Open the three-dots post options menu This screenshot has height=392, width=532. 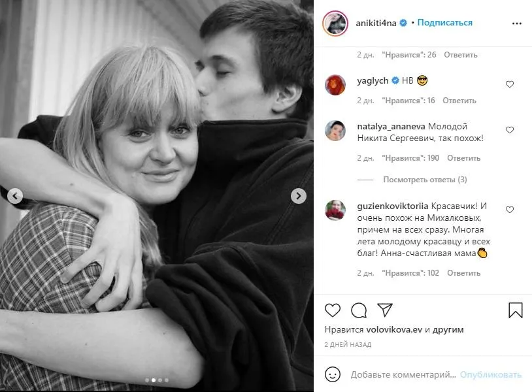[x=517, y=24]
